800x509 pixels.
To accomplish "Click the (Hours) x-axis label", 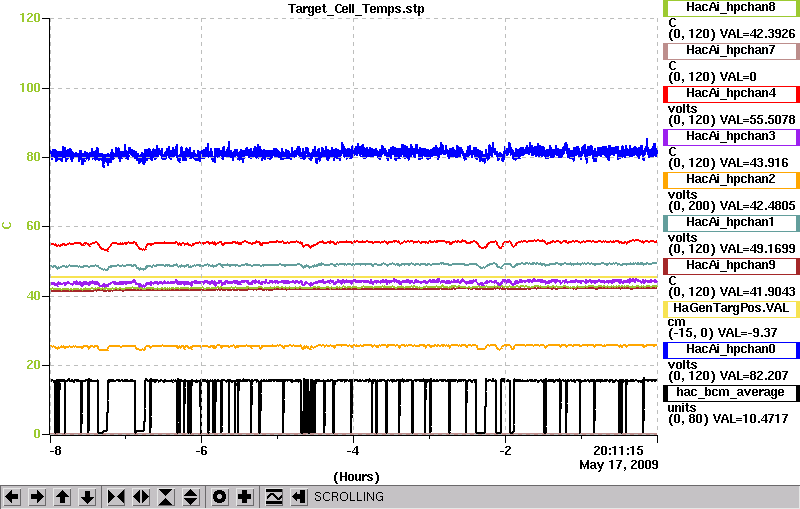I will point(356,477).
